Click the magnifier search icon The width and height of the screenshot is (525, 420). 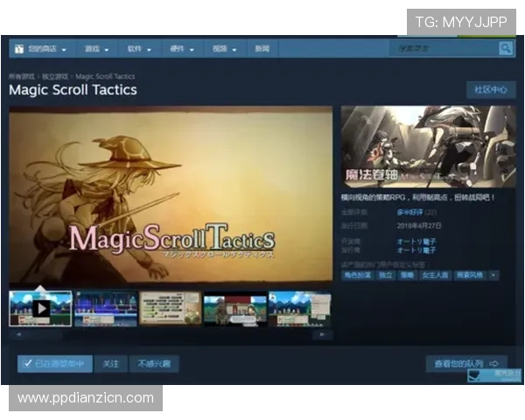[x=506, y=49]
